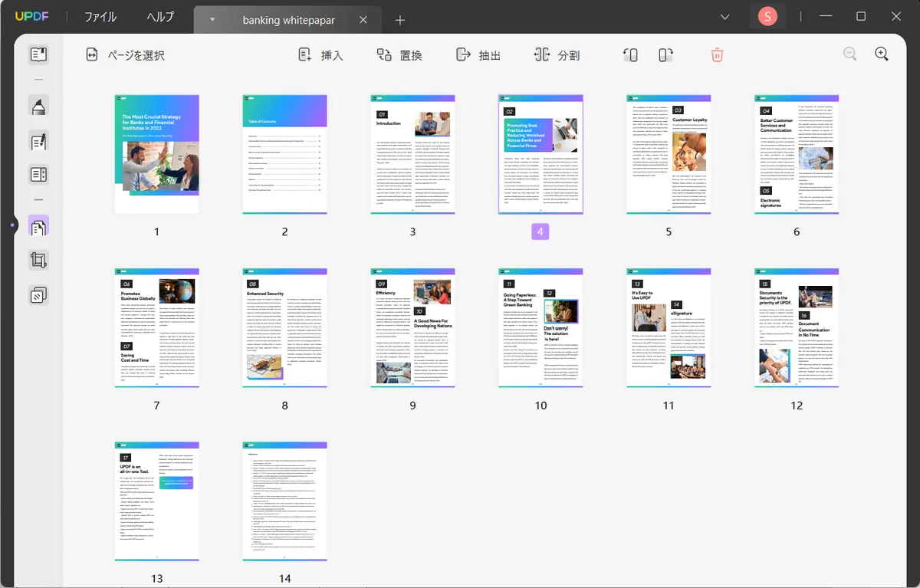
Task: Open the ヘルプ menu
Action: point(160,17)
